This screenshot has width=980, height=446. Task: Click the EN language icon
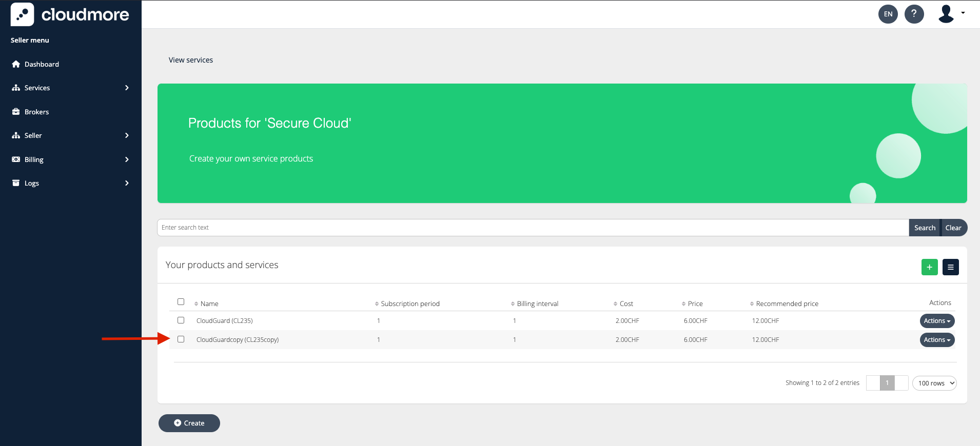point(888,14)
